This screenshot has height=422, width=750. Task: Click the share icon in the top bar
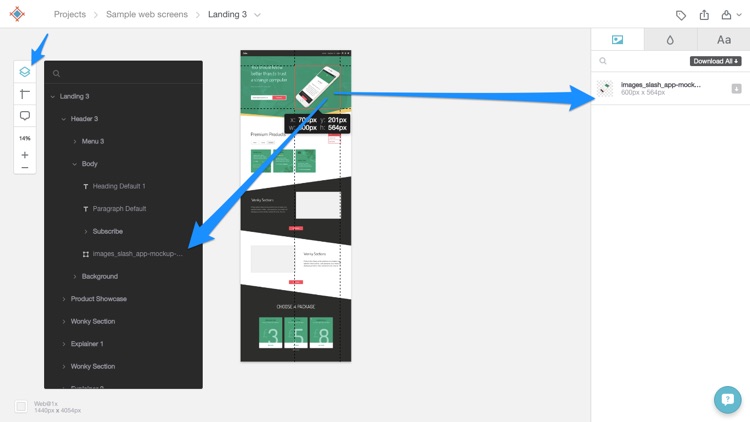[x=704, y=15]
